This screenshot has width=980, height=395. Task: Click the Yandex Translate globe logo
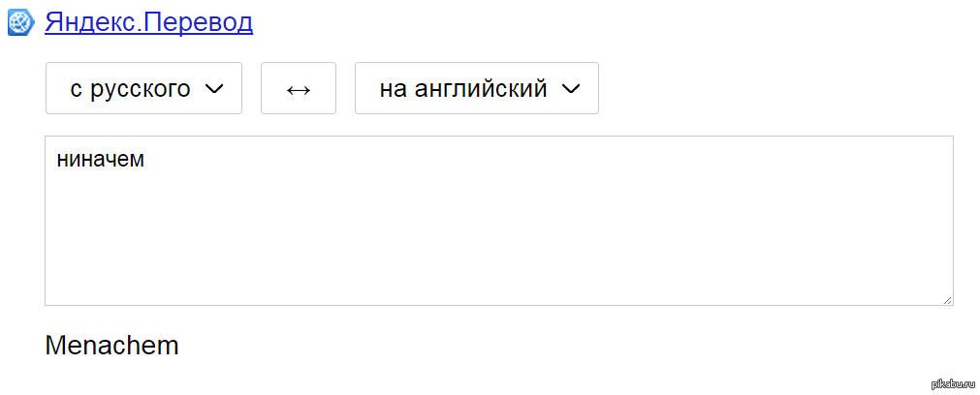tap(21, 21)
